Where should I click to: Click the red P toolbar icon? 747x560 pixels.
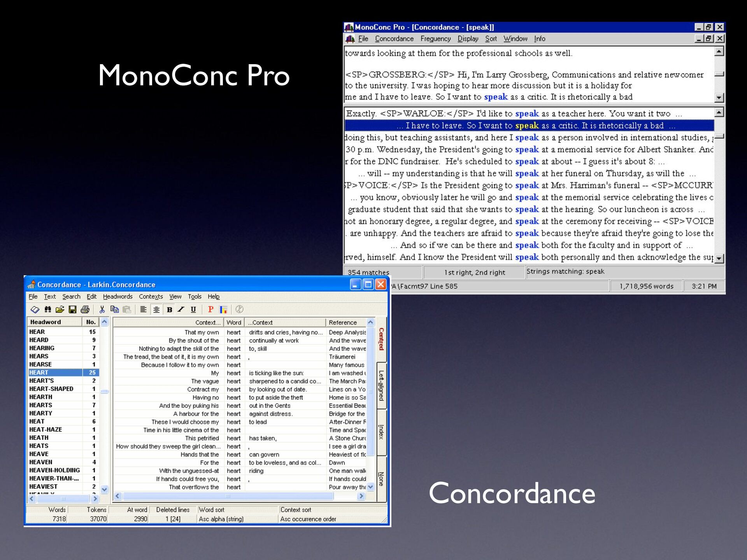(x=210, y=309)
